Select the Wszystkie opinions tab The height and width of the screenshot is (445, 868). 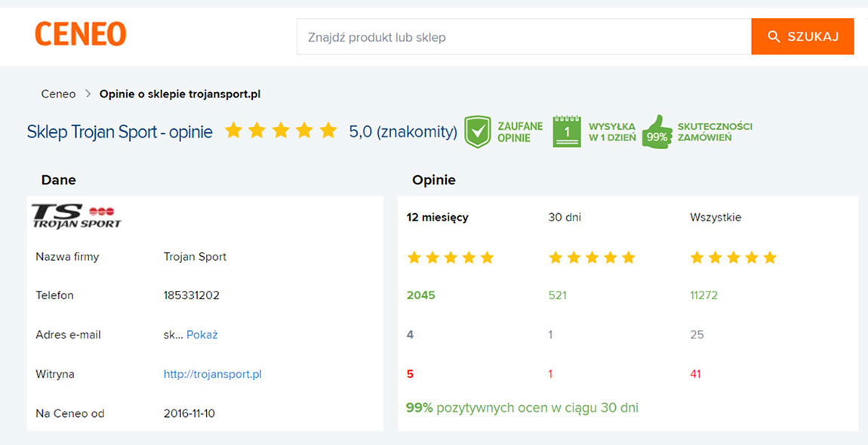click(x=716, y=218)
